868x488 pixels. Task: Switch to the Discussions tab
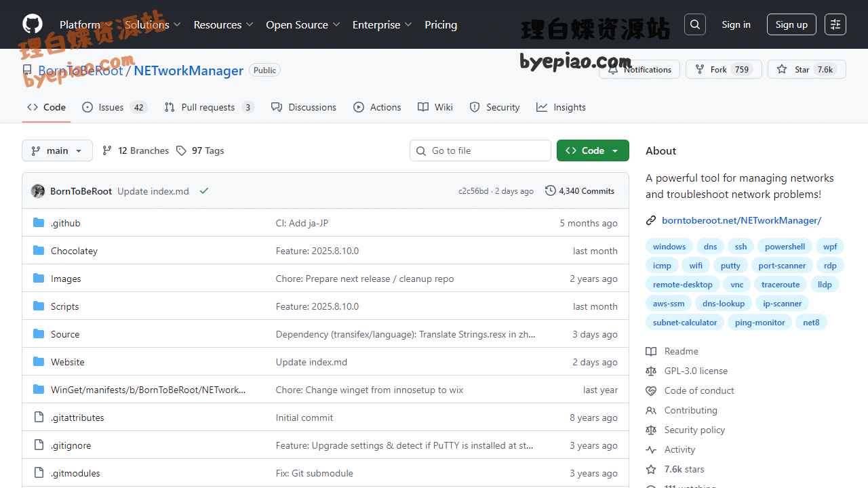click(303, 107)
